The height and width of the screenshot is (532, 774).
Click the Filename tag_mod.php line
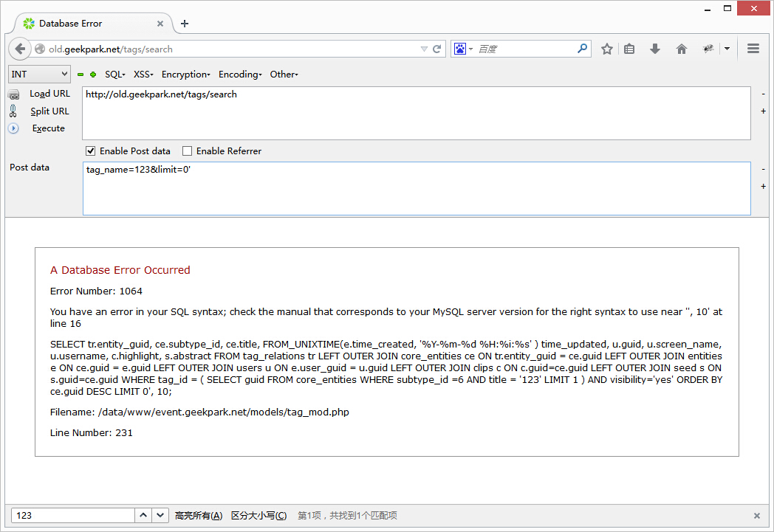[199, 412]
